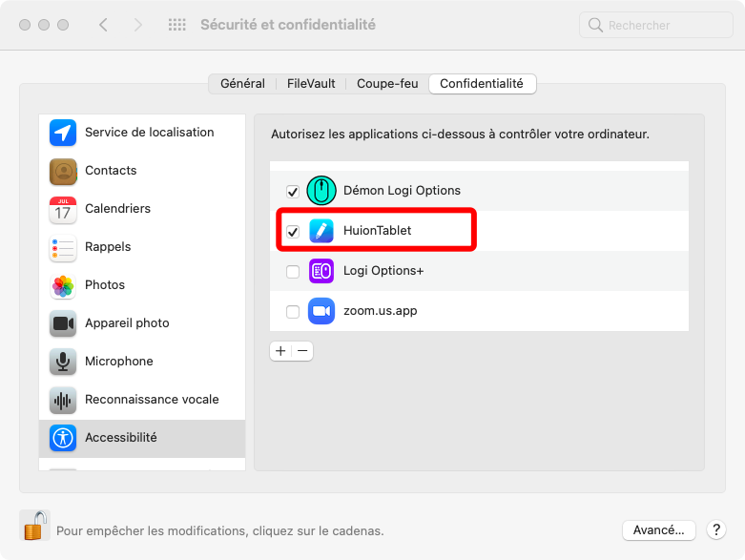Screen dimensions: 745x560
Task: Select the Microphone icon in sidebar
Action: [x=63, y=362]
